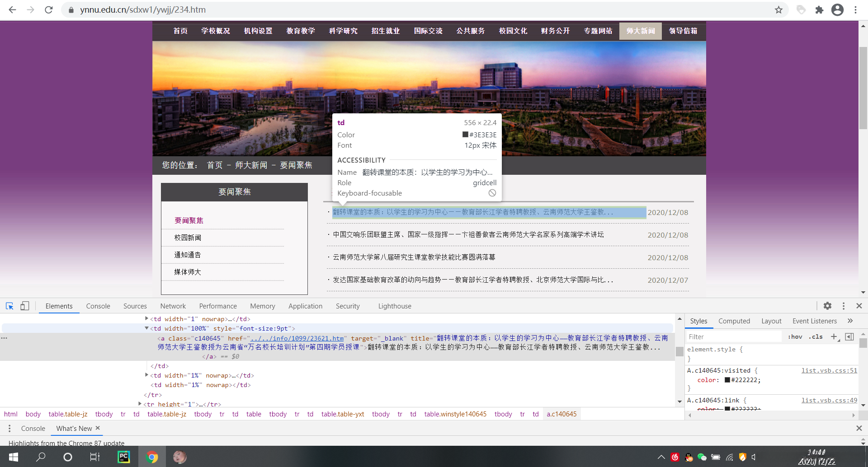Open DevTools settings gear
The width and height of the screenshot is (868, 467).
pos(827,306)
